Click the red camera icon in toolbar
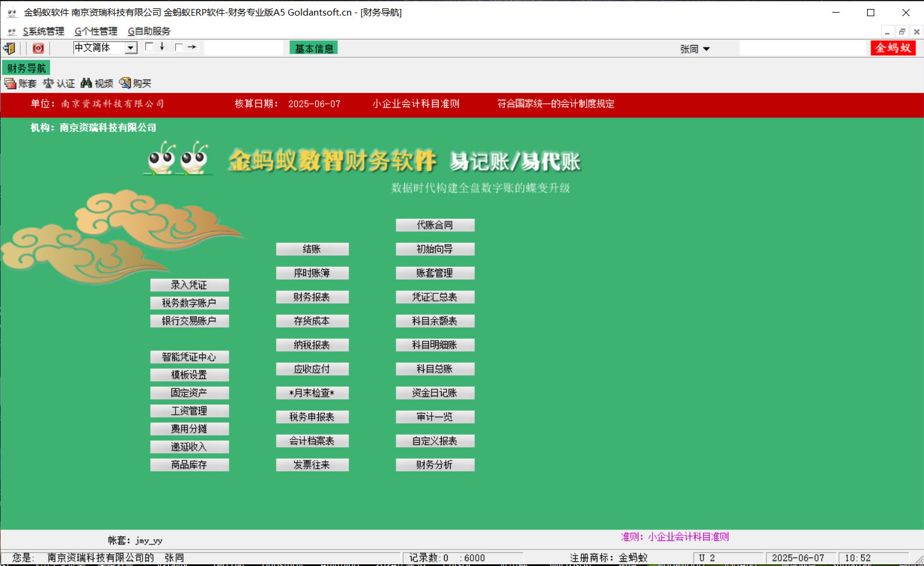Viewport: 924px width, 566px height. coord(38,49)
